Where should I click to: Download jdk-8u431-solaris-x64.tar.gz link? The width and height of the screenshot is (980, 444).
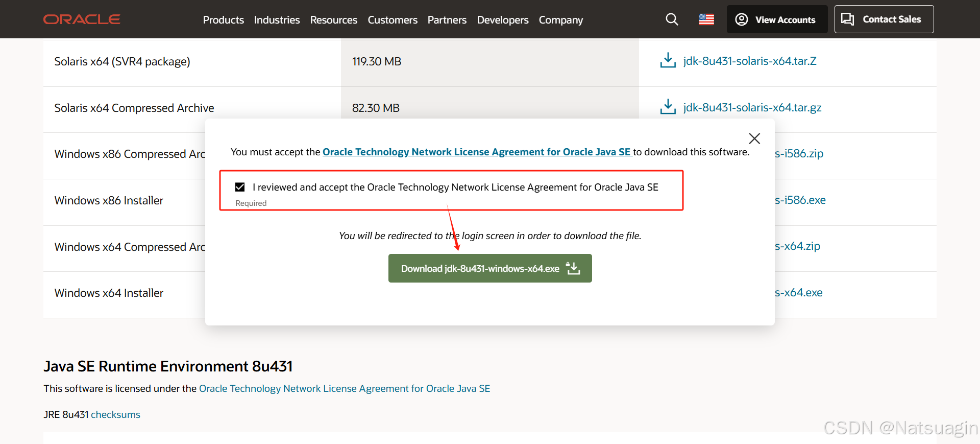click(752, 107)
